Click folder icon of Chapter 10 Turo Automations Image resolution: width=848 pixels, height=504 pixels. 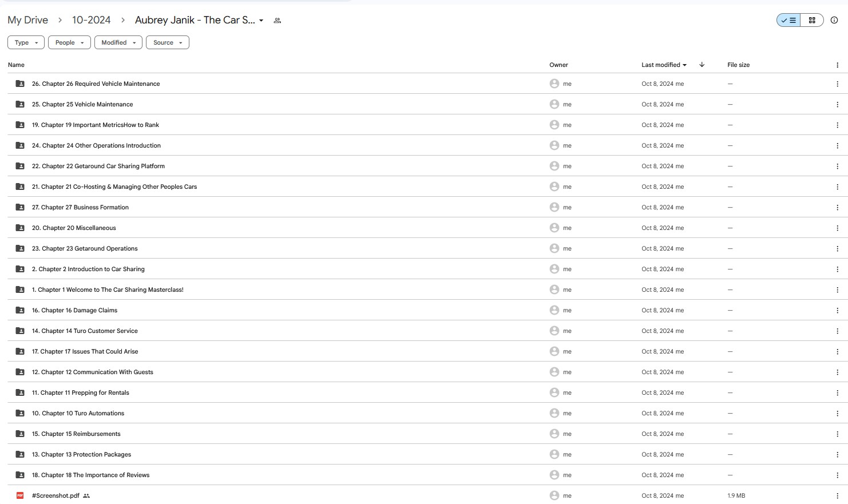click(20, 413)
